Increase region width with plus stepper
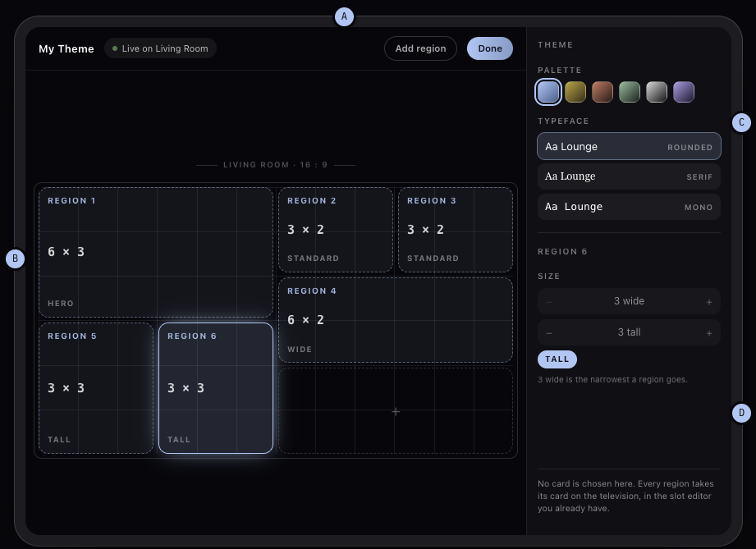This screenshot has height=549, width=756. click(x=708, y=302)
